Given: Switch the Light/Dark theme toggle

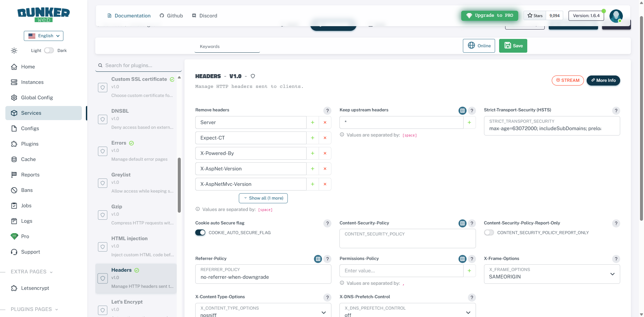Looking at the screenshot, I should coord(49,50).
